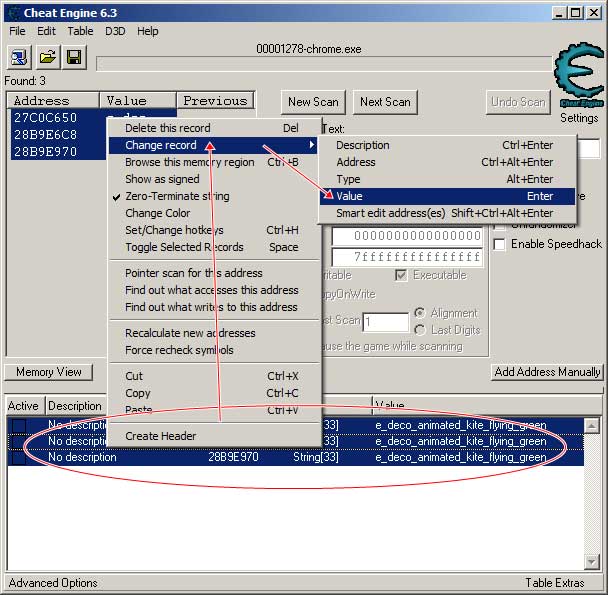
Task: Expand the Change record submenu
Action: click(x=212, y=145)
